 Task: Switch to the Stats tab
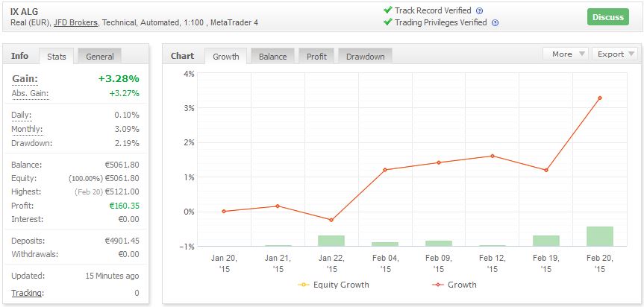coord(57,57)
